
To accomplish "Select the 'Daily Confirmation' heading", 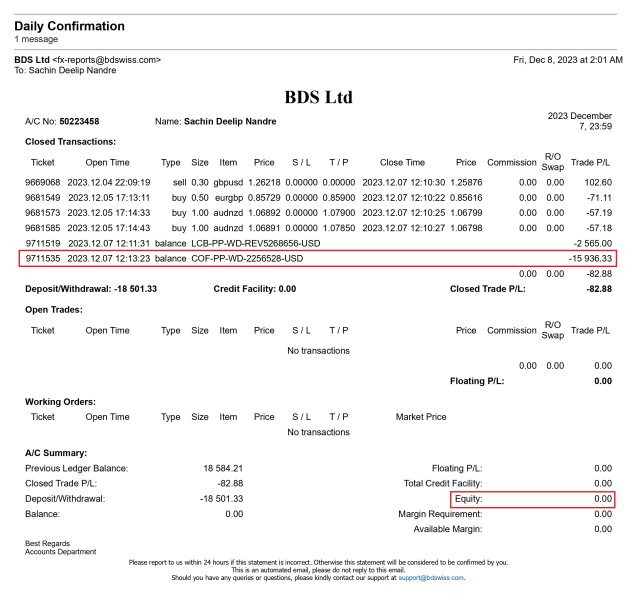I will point(69,26).
